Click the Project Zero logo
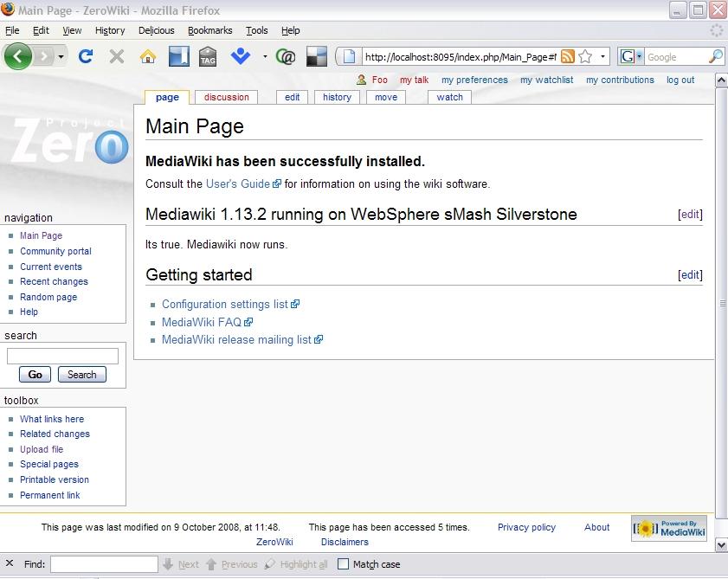The width and height of the screenshot is (728, 579). 68,141
